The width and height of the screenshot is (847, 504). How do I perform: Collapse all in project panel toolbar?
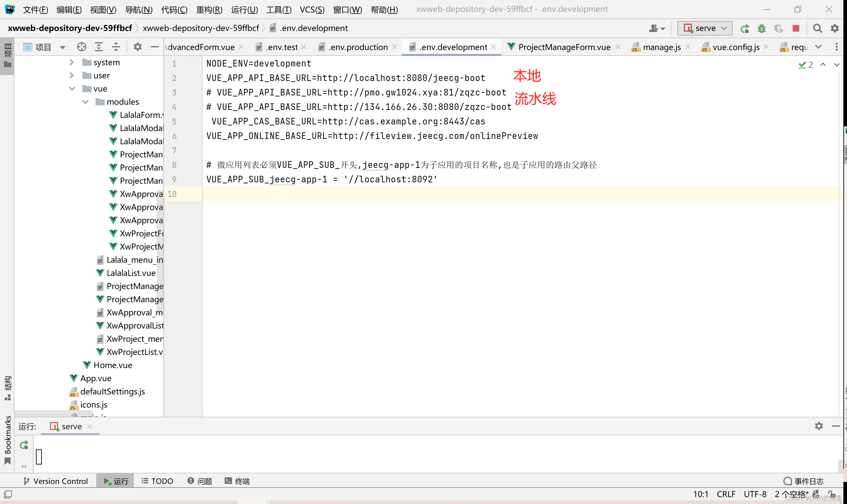(x=116, y=47)
